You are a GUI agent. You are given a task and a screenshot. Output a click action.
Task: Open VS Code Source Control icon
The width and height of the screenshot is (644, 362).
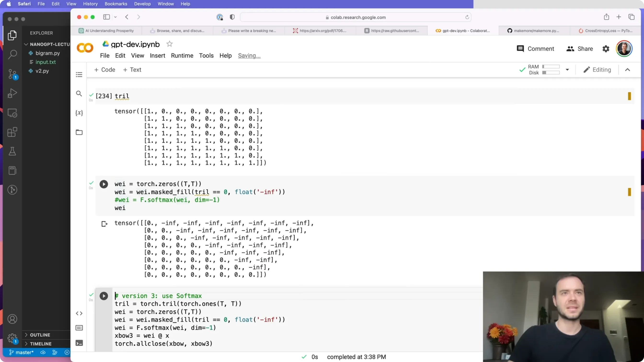point(12,74)
